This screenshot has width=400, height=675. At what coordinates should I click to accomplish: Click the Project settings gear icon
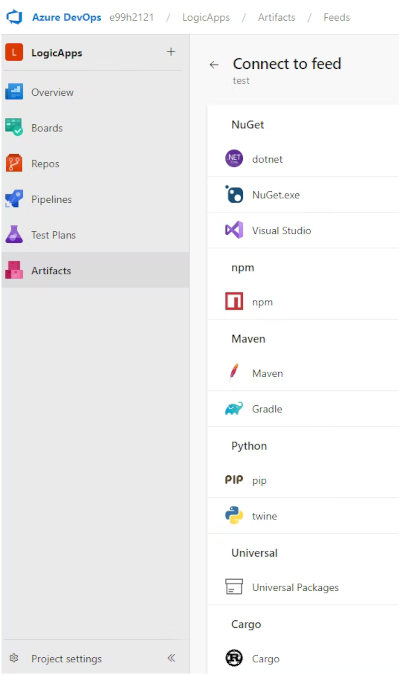[x=14, y=658]
